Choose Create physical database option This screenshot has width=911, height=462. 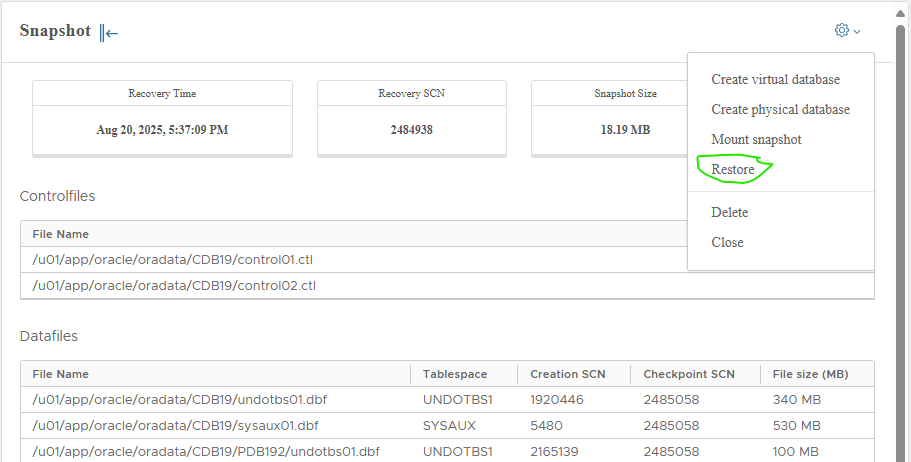click(780, 109)
